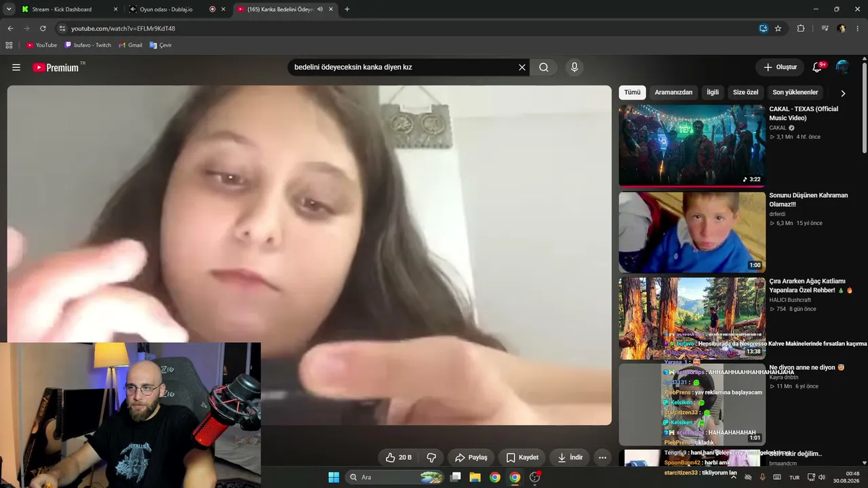Submit search with magnifier button
This screenshot has height=488, width=868.
click(544, 67)
